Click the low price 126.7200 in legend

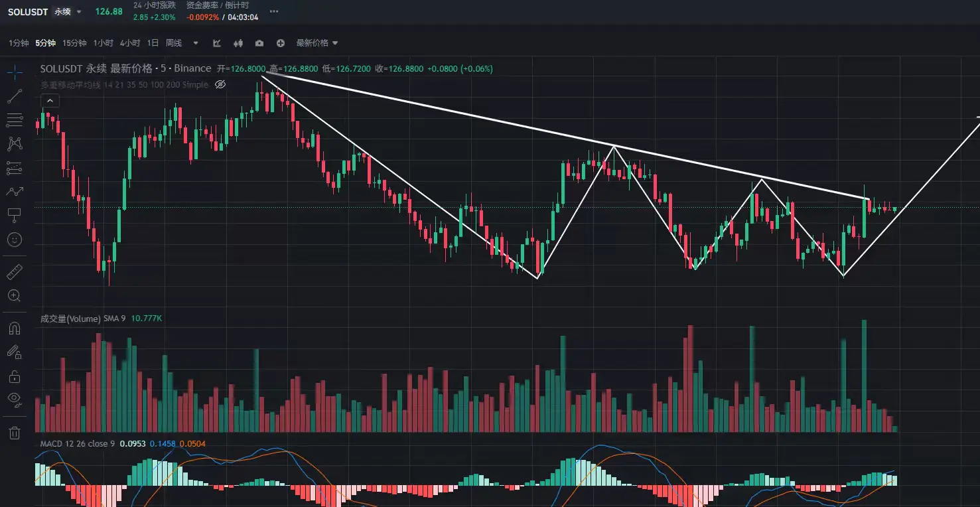tap(353, 68)
